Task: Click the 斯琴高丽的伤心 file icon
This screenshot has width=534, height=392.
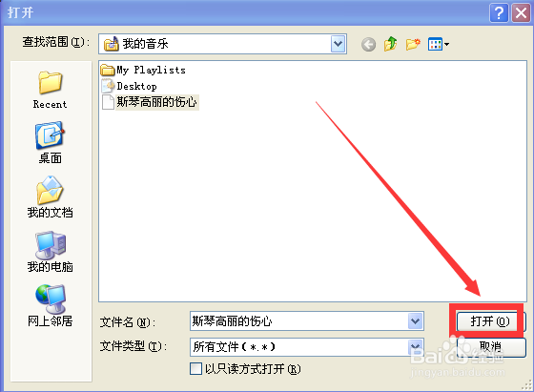Action: click(108, 102)
